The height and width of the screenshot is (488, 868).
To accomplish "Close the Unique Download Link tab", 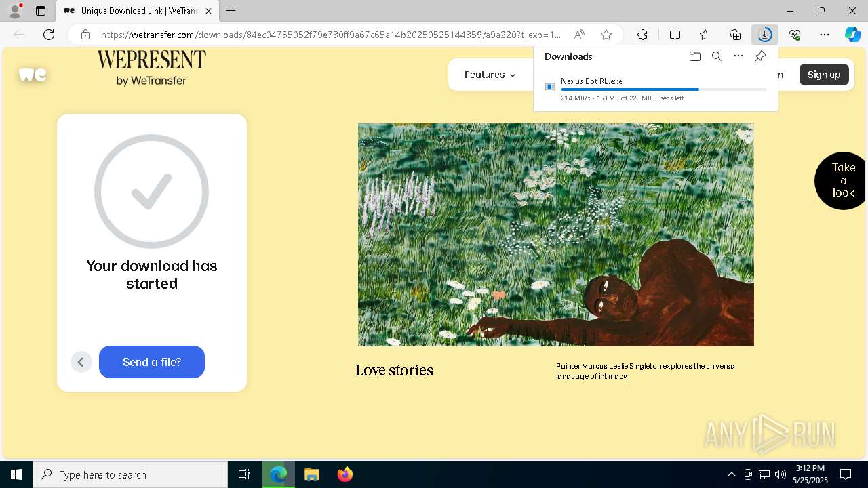I will point(208,11).
